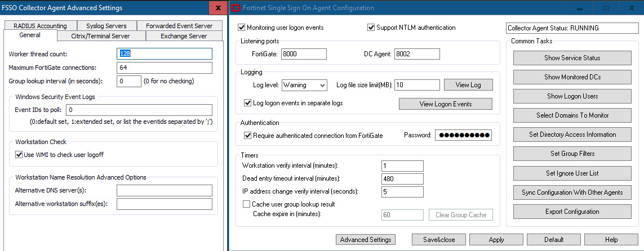The height and width of the screenshot is (251, 644).
Task: Enable Cache user group lookup result
Action: (246, 204)
